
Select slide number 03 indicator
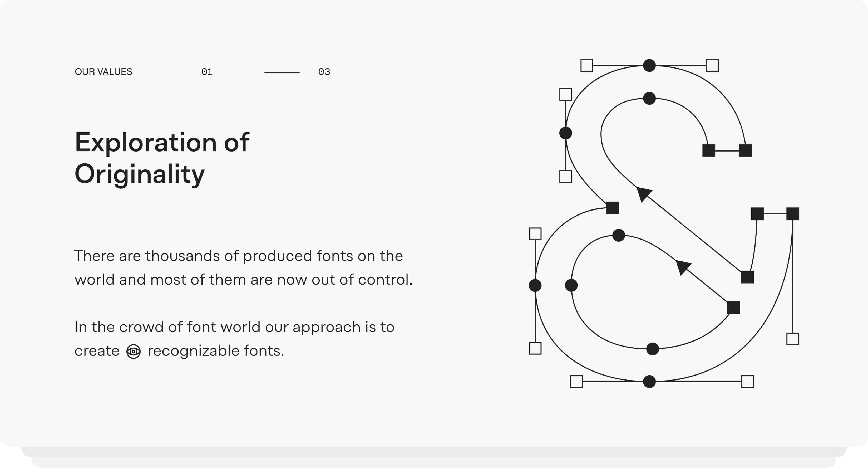(x=324, y=71)
